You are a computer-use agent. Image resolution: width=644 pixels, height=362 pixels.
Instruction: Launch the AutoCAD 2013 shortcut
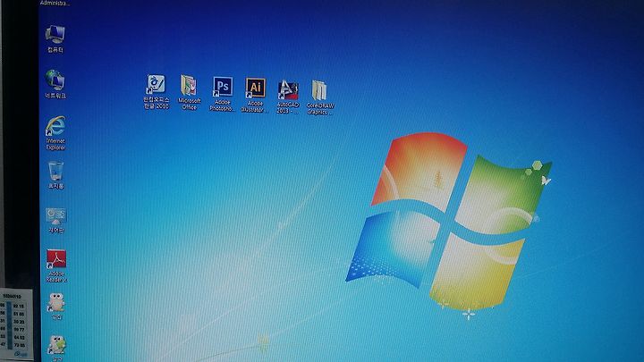coord(288,97)
